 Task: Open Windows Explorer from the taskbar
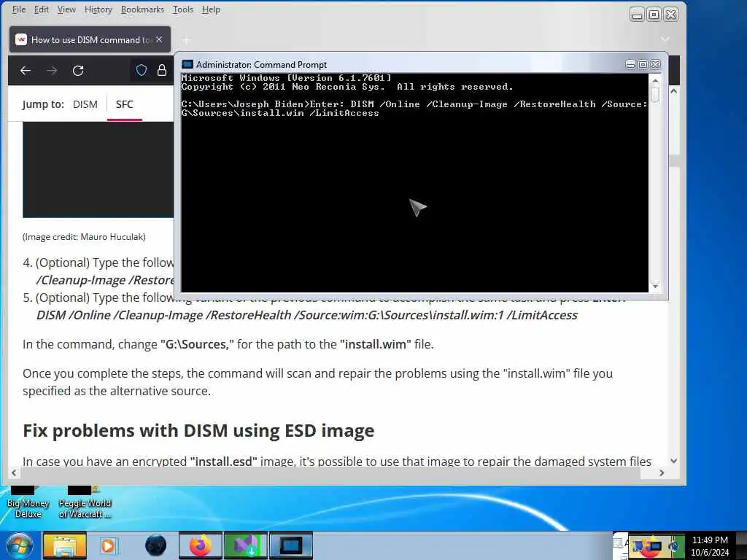coord(65,545)
